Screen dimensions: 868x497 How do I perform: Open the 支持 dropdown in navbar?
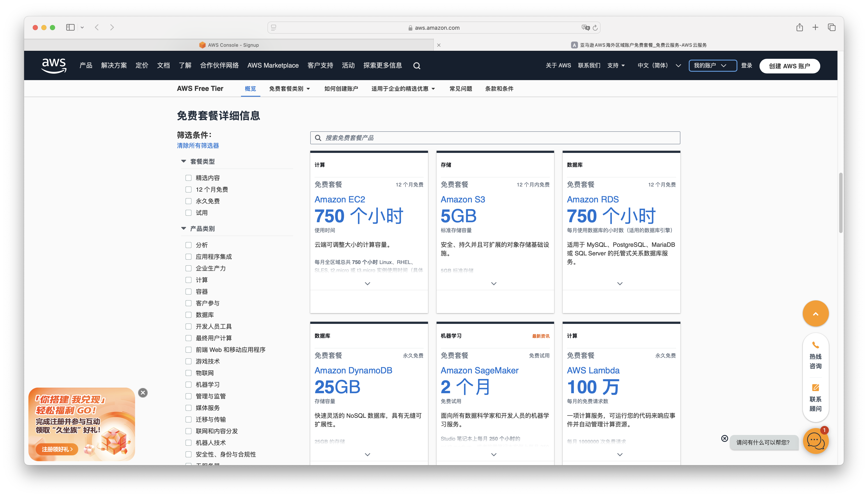click(616, 65)
